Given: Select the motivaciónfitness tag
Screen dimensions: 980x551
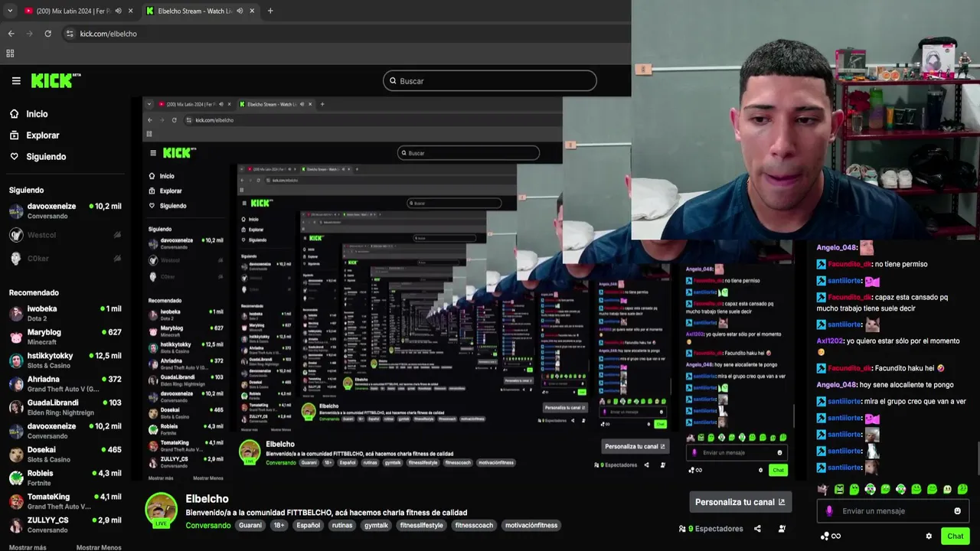Looking at the screenshot, I should (531, 526).
